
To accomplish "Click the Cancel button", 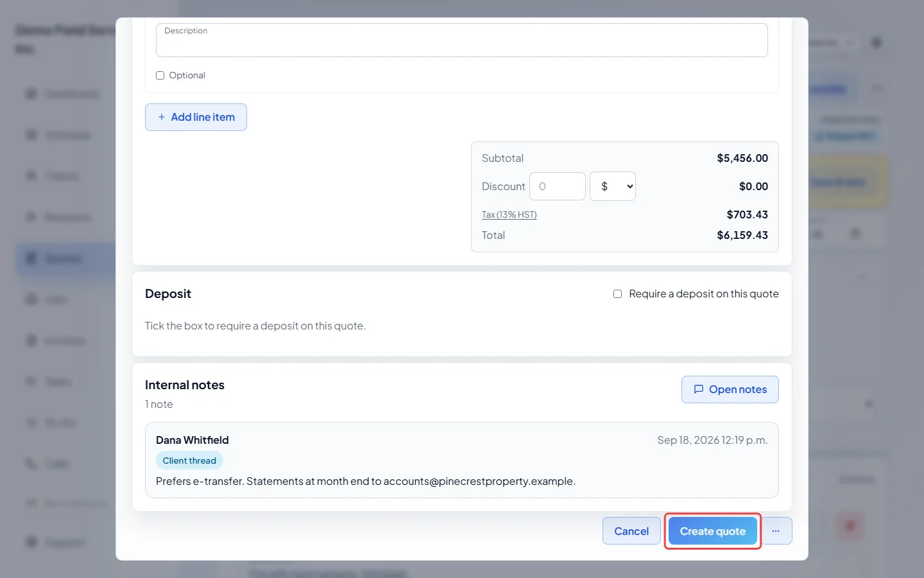I will pos(631,531).
